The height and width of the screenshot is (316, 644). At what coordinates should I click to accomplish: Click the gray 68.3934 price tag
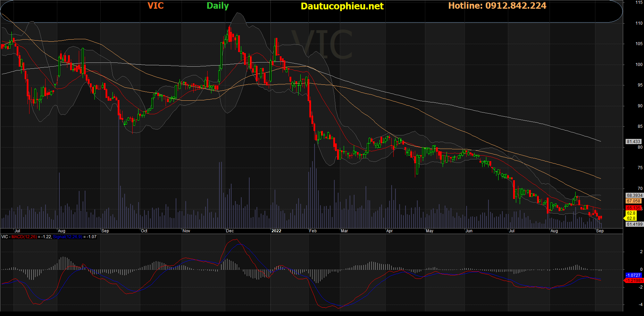634,196
